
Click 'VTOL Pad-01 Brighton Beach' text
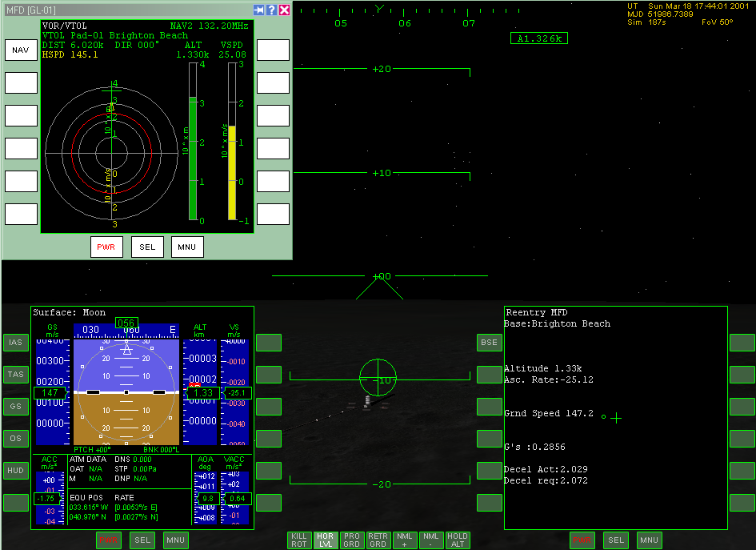[x=115, y=36]
